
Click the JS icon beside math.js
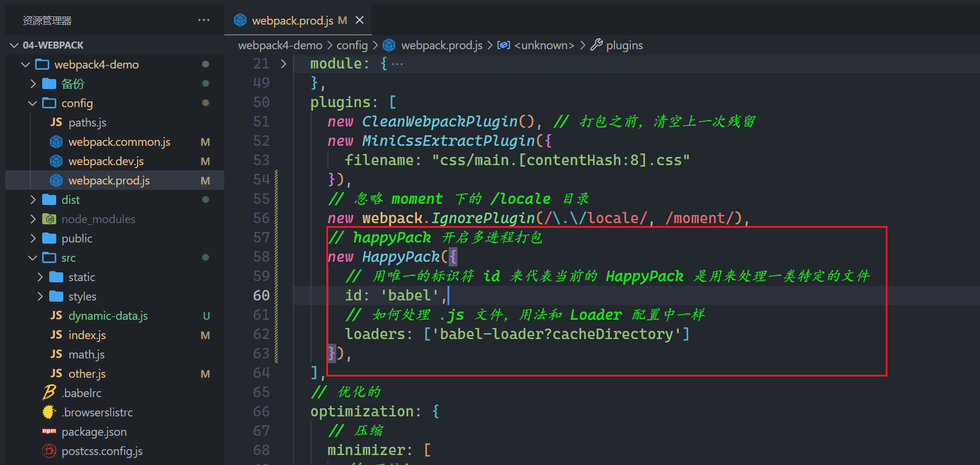(x=56, y=354)
